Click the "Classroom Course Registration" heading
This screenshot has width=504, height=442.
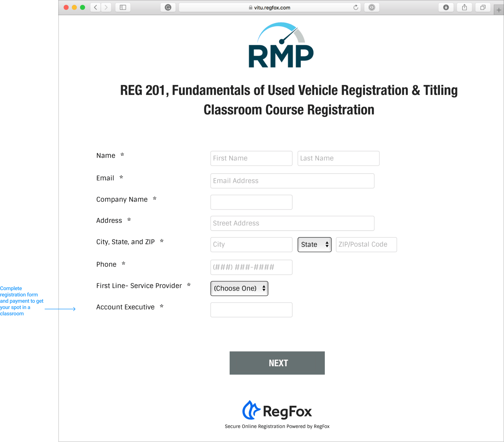click(289, 110)
